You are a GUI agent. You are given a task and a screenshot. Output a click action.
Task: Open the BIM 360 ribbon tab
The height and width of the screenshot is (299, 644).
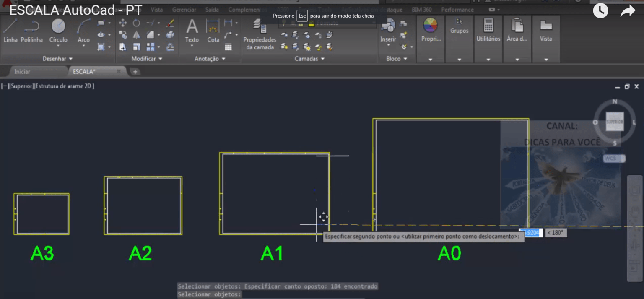click(421, 10)
